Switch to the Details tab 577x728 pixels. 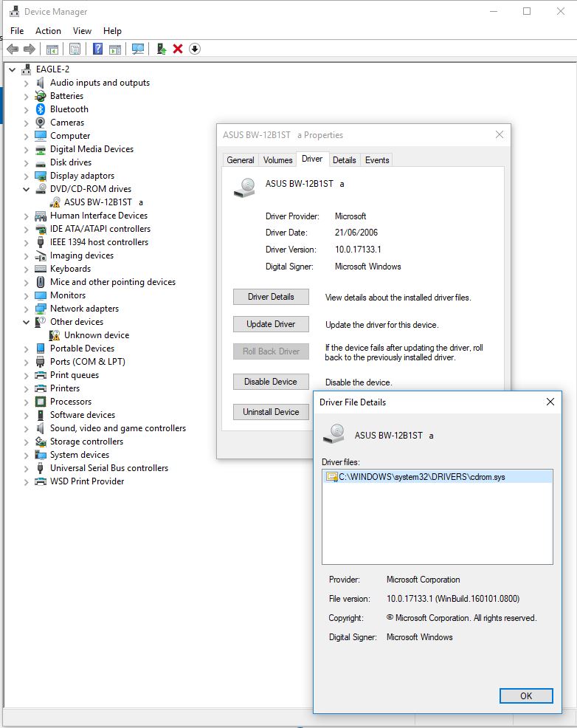(344, 159)
